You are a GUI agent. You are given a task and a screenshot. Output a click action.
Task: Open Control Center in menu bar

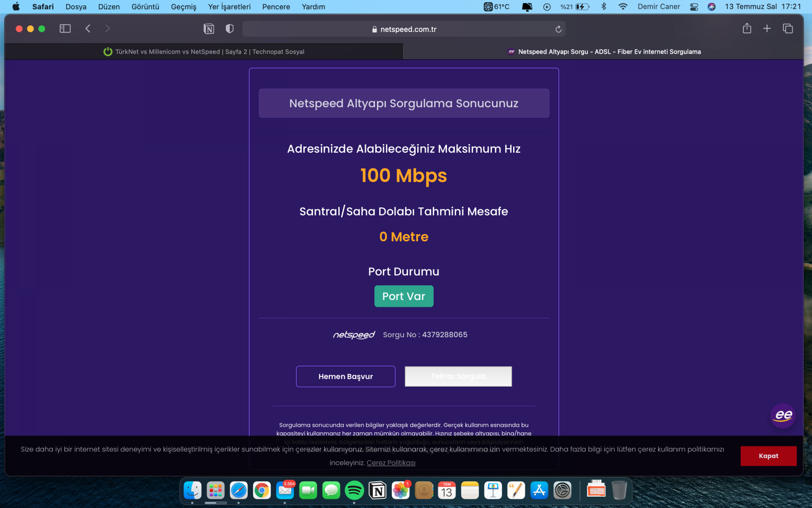tap(694, 7)
